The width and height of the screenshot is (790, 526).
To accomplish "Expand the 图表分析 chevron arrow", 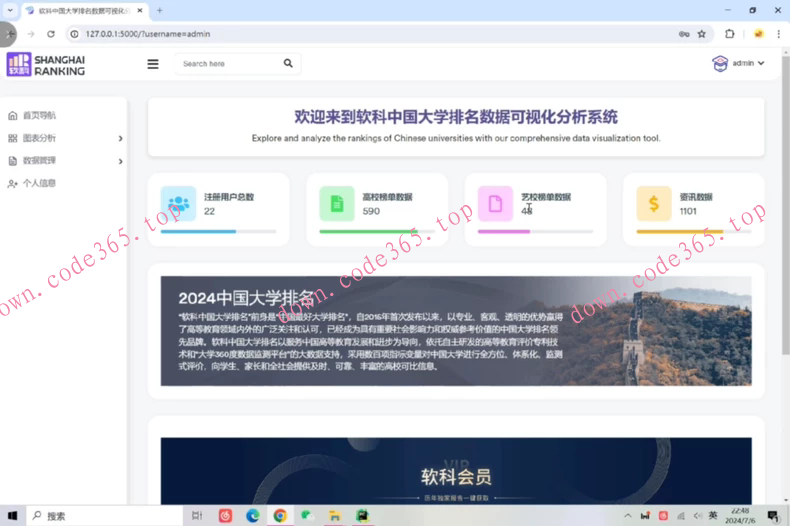I will pos(120,139).
